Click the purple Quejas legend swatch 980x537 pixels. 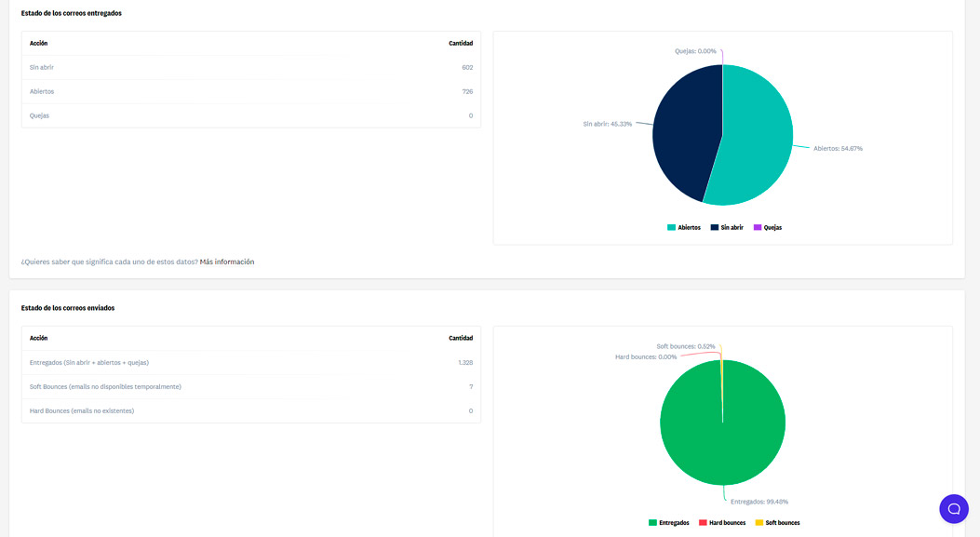[758, 228]
